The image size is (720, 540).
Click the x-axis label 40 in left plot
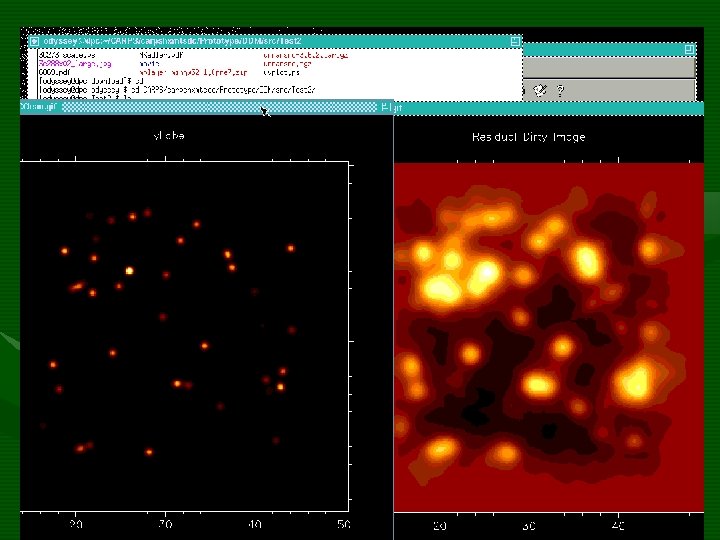(x=255, y=524)
